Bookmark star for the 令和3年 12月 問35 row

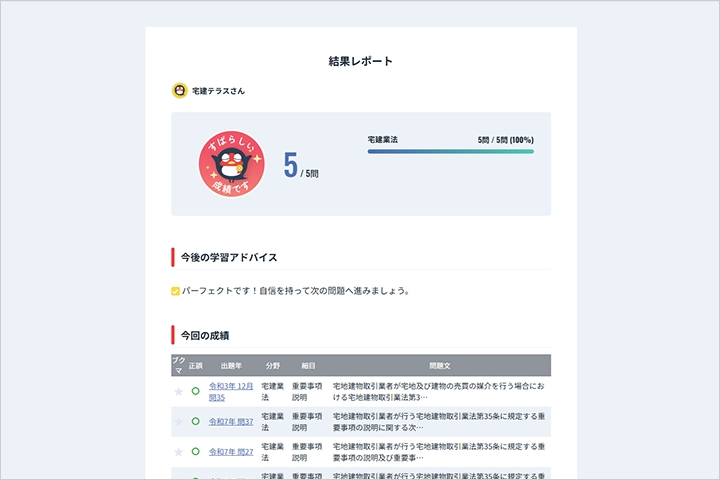coord(179,391)
